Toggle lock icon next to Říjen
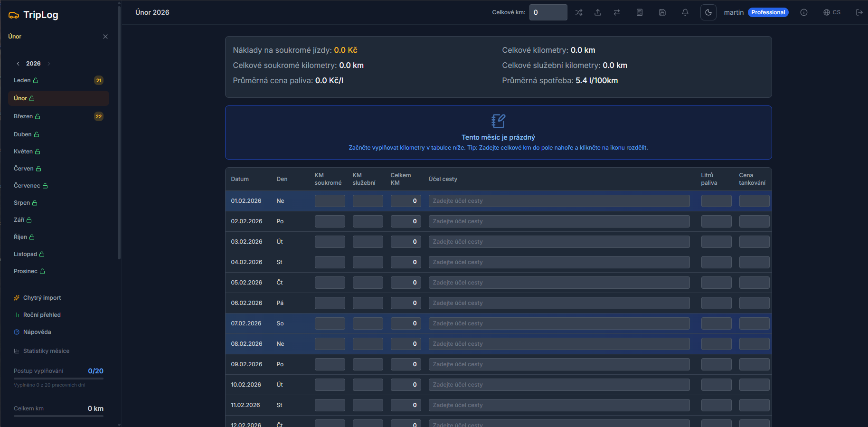The height and width of the screenshot is (427, 868). [x=32, y=237]
